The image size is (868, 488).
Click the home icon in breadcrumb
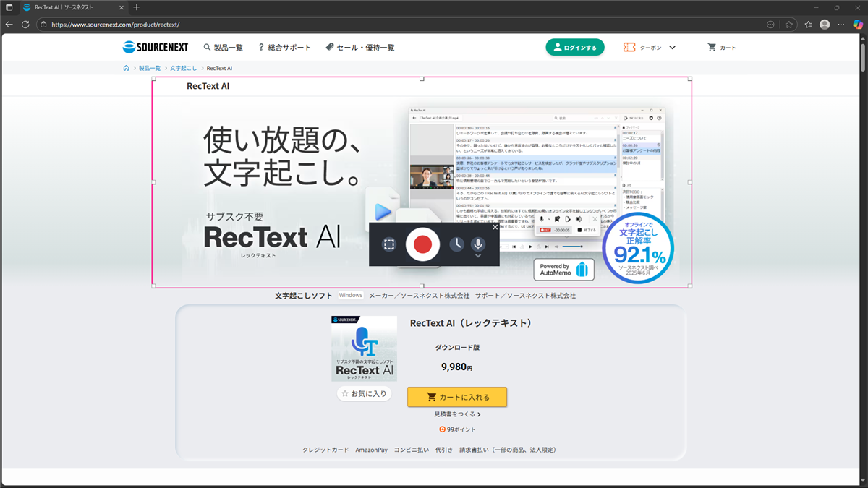126,68
